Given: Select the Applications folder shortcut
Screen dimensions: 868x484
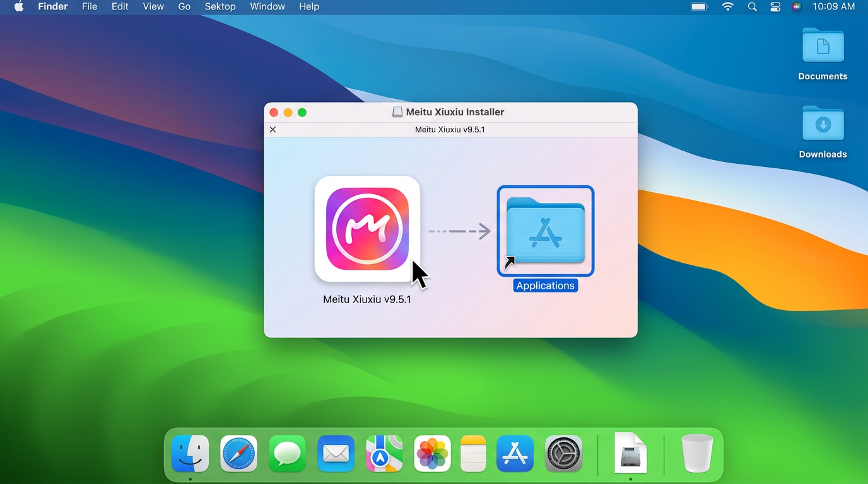Looking at the screenshot, I should click(546, 231).
